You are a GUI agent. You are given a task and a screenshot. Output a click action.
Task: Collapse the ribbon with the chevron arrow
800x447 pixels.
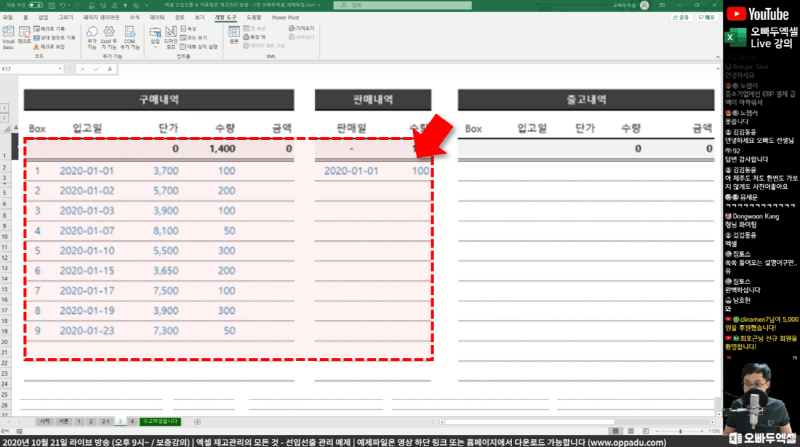[x=717, y=57]
